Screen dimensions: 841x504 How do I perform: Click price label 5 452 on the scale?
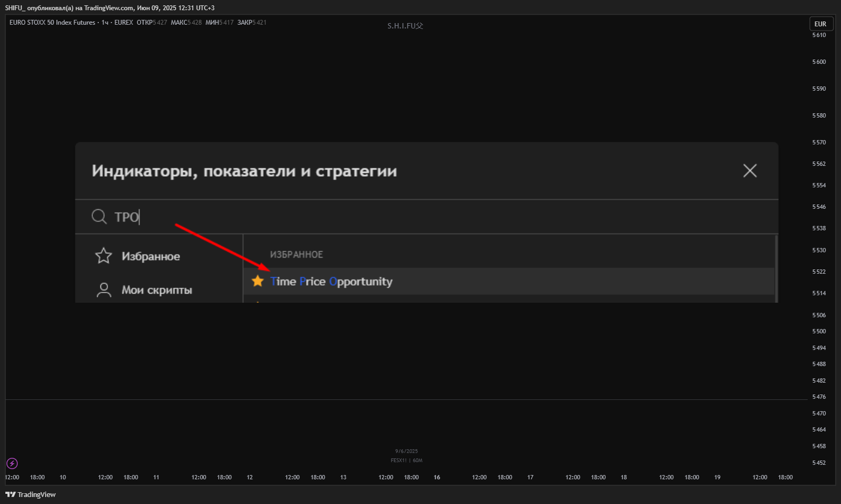pos(819,463)
